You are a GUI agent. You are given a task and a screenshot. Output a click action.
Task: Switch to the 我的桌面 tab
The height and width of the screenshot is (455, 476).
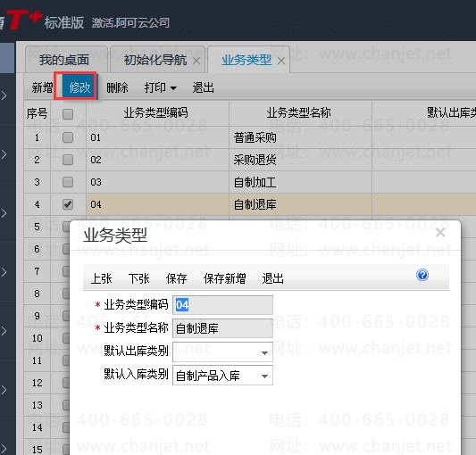(64, 60)
